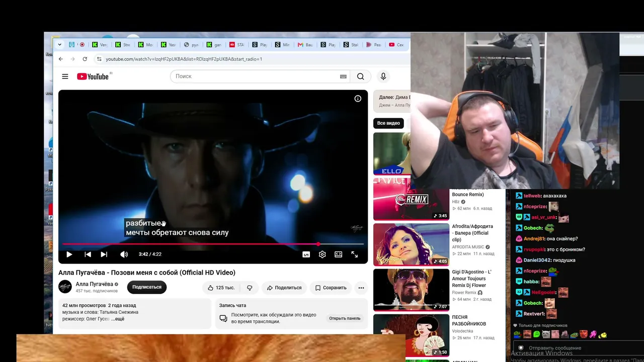Seek using the red video progress bar
The height and width of the screenshot is (362, 644).
(x=213, y=244)
